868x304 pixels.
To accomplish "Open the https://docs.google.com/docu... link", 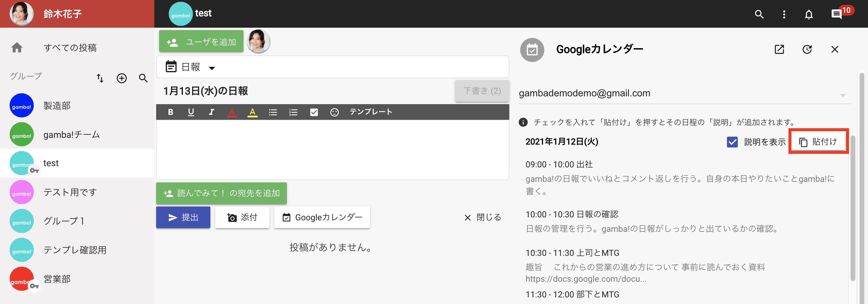I will 586,279.
